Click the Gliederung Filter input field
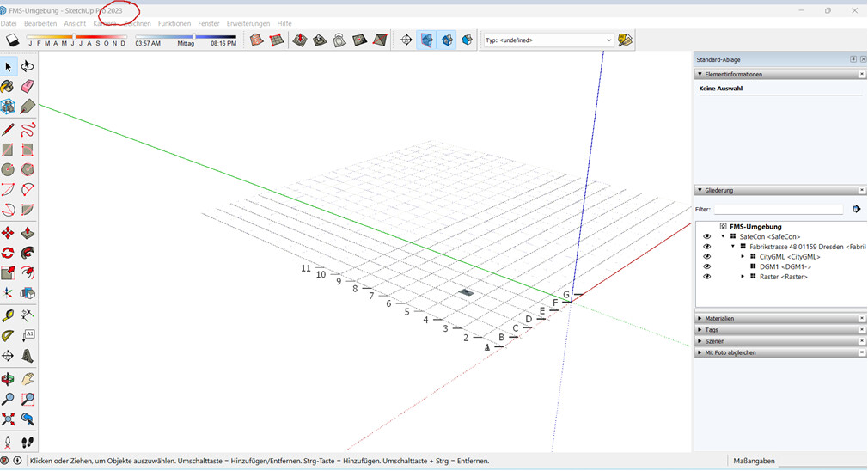This screenshot has width=868, height=471. pyautogui.click(x=779, y=209)
